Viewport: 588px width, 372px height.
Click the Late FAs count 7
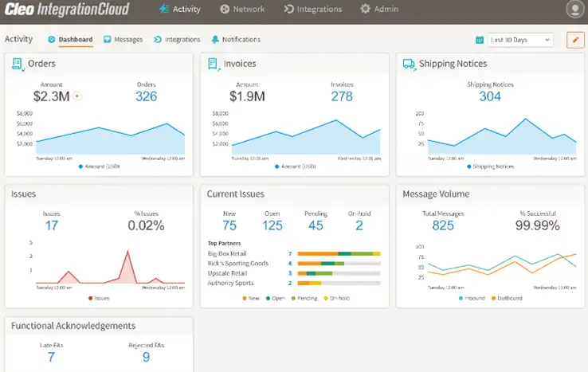tap(51, 357)
